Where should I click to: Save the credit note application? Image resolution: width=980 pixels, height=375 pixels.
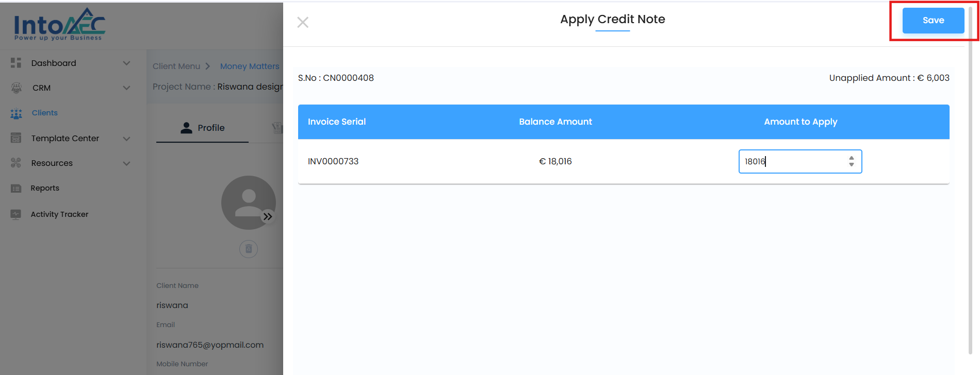pyautogui.click(x=933, y=21)
